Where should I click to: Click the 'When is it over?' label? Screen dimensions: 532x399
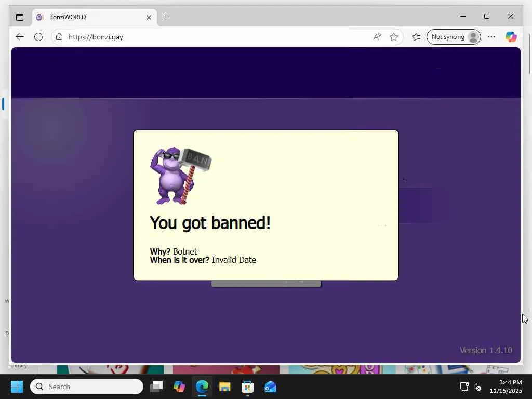point(180,260)
